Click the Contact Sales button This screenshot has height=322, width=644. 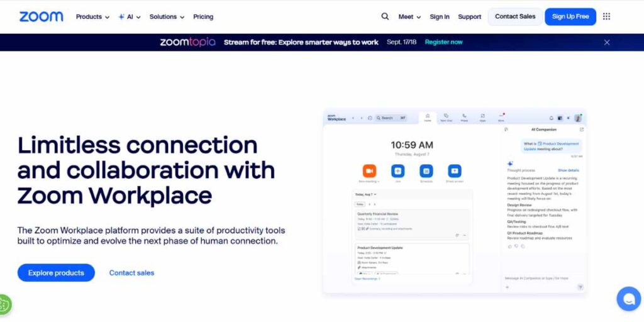tap(515, 16)
